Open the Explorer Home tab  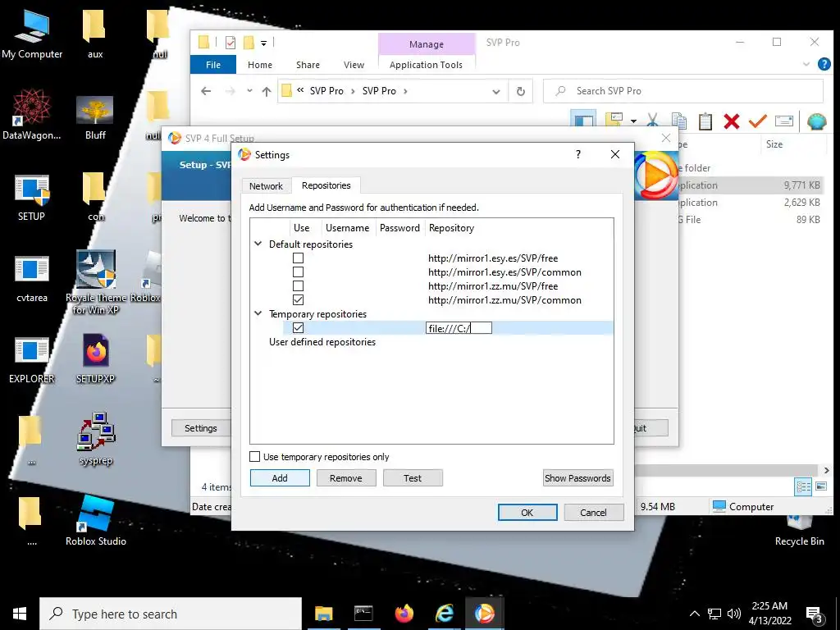click(x=260, y=65)
